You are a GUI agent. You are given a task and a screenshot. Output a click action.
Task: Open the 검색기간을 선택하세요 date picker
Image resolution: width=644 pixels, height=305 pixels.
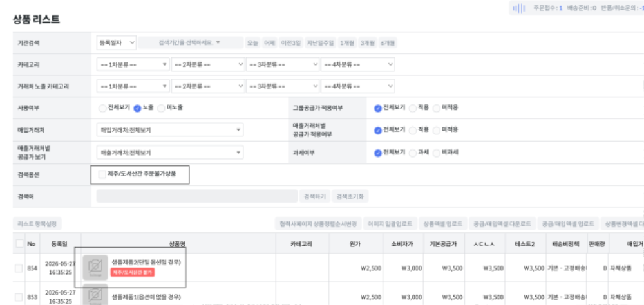coord(191,42)
